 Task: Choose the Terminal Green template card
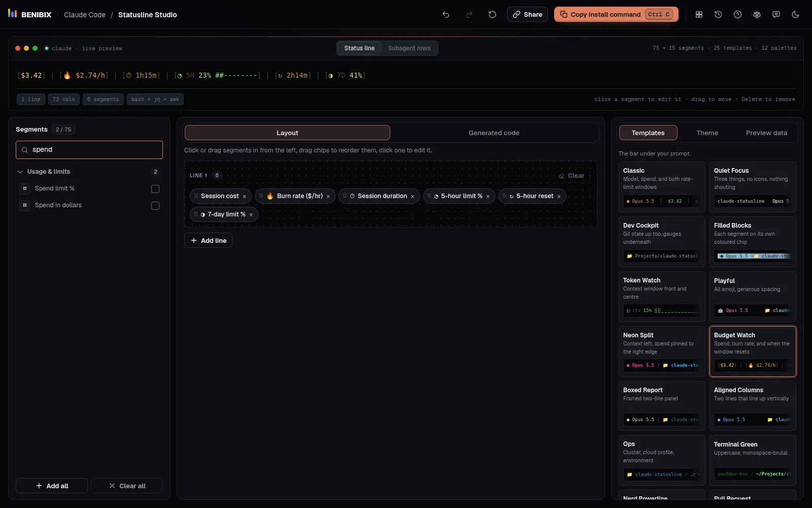coord(753,460)
